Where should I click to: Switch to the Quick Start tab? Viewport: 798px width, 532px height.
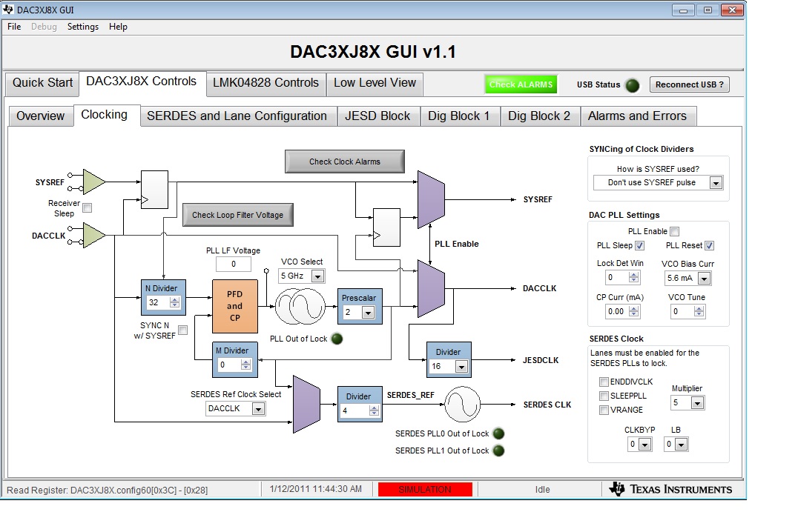click(42, 83)
